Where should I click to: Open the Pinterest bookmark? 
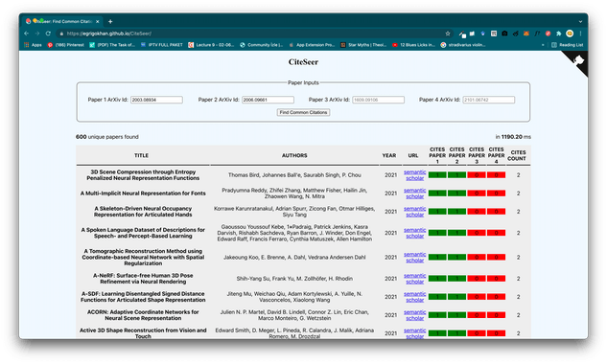click(x=66, y=45)
